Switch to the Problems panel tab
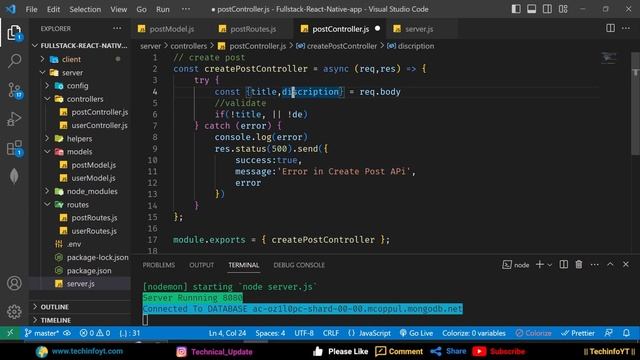Screen dimensions: 640x360 pos(159,265)
